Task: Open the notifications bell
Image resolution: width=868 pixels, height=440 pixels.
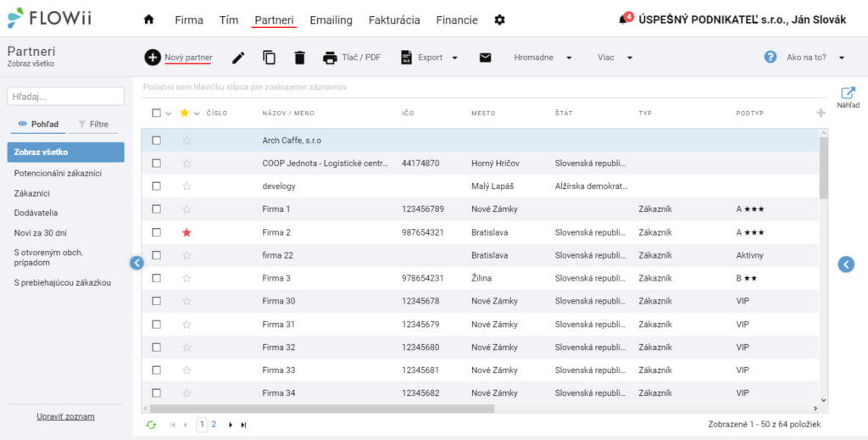Action: [x=624, y=20]
